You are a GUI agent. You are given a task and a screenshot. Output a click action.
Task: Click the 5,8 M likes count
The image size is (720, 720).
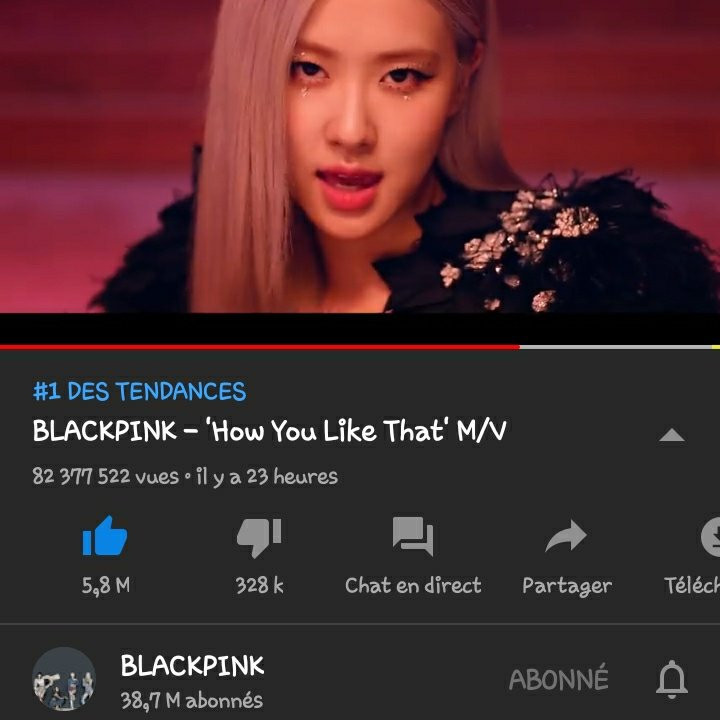click(x=106, y=586)
